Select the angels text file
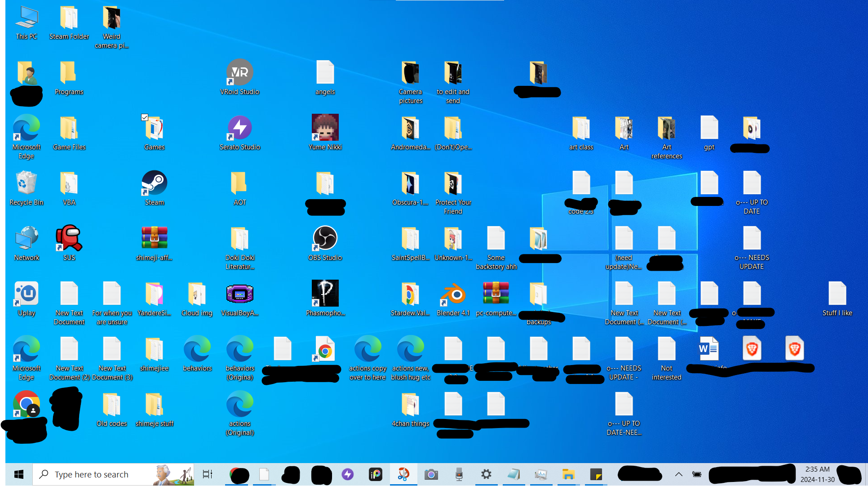The width and height of the screenshot is (868, 486). point(325,77)
